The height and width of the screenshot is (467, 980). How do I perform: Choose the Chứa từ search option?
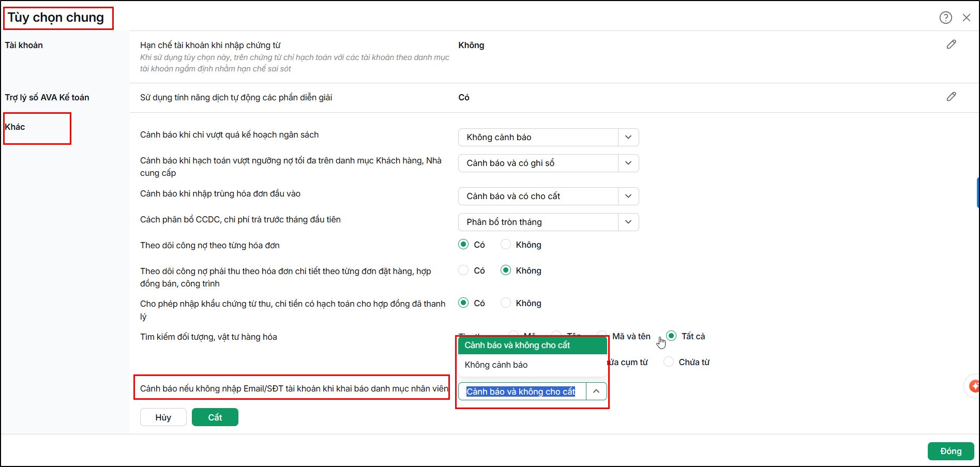coord(669,362)
